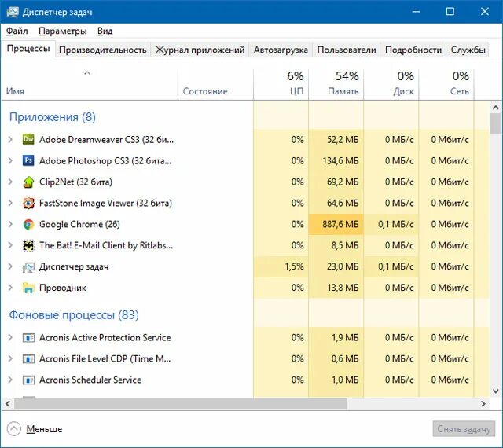Expand the Adobe Photoshop CS3 entry
The image size is (503, 448).
pyautogui.click(x=10, y=161)
